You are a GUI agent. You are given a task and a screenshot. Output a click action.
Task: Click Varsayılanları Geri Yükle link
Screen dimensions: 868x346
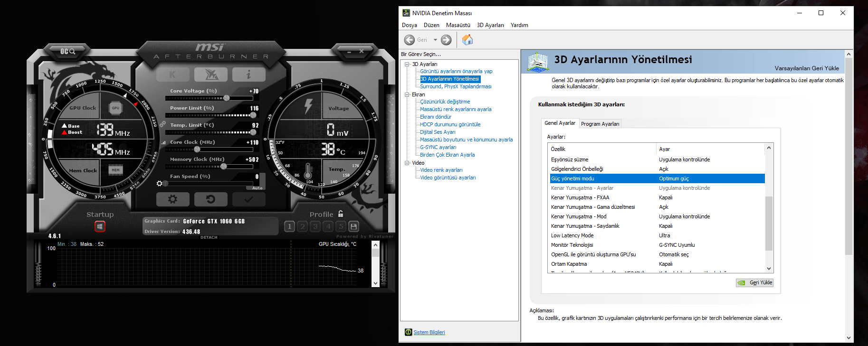(x=807, y=68)
